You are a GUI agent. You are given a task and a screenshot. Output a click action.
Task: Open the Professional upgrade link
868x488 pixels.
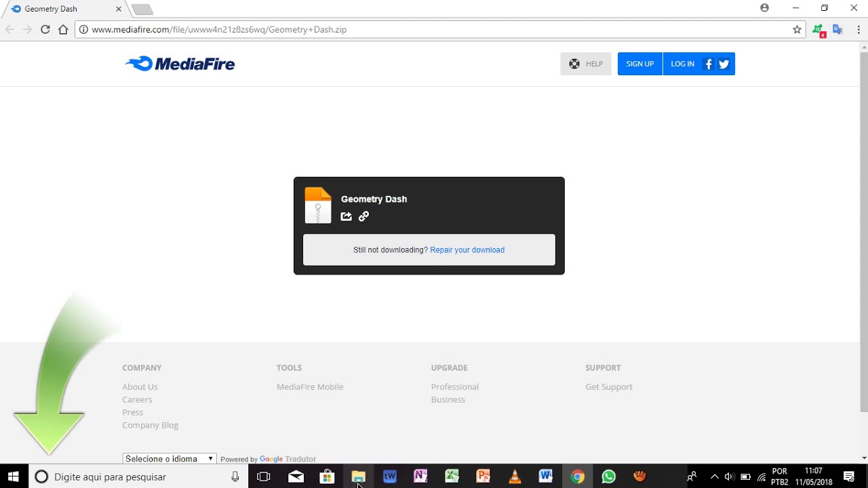point(455,386)
